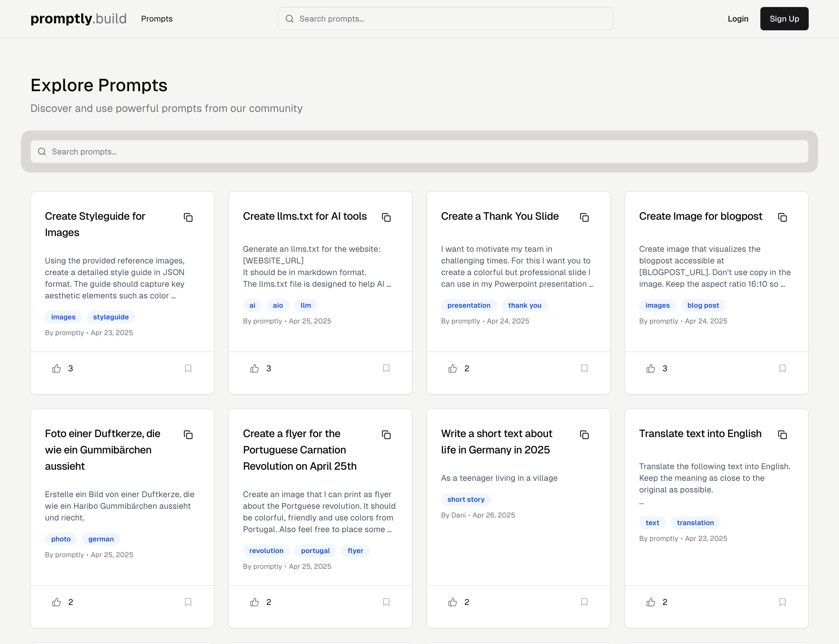
Task: Bookmark the Create Image for blogpost prompt
Action: point(783,368)
